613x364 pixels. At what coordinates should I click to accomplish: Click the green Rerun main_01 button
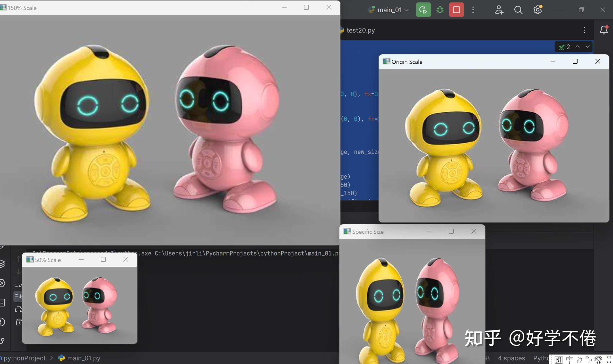[423, 10]
